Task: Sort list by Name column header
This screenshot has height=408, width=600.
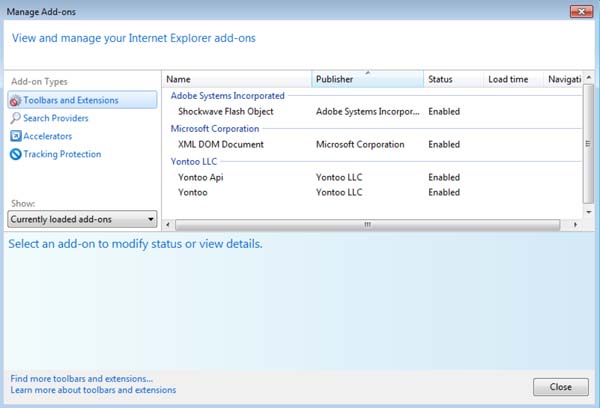Action: [x=235, y=79]
